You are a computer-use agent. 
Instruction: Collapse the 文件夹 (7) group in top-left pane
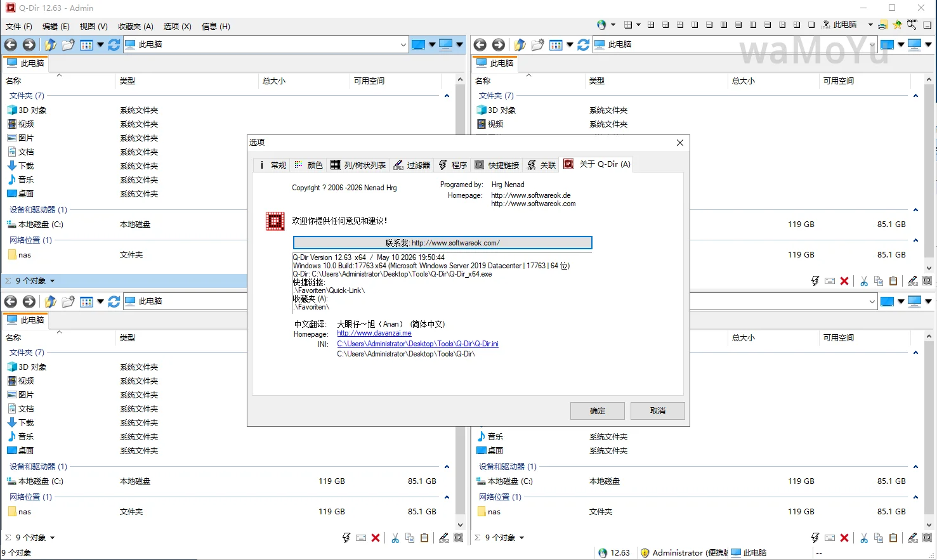click(x=447, y=96)
